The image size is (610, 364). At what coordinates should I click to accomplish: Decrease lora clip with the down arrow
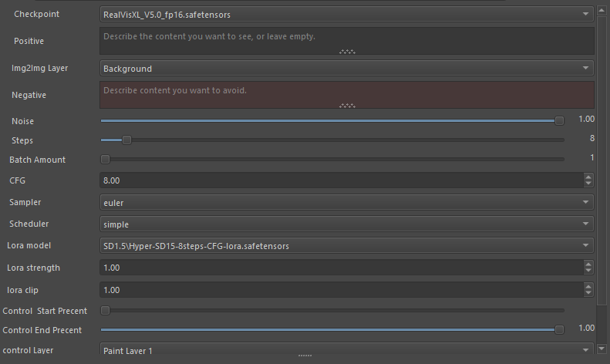tap(589, 294)
